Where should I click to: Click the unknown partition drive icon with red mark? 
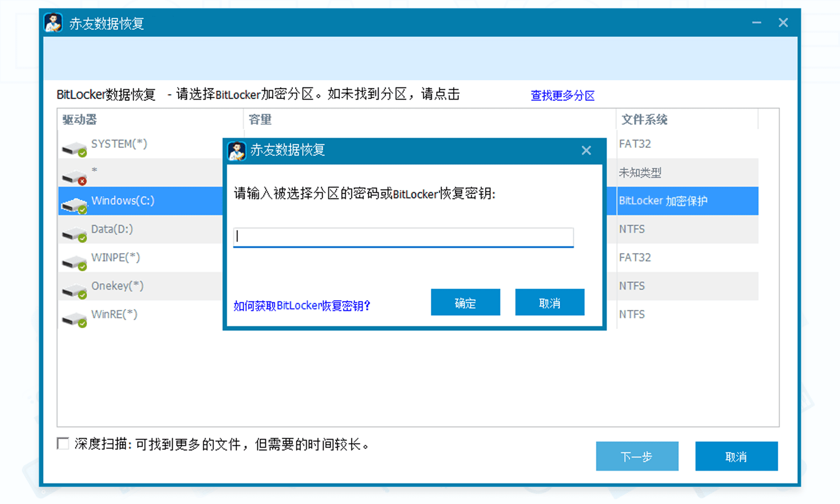(74, 178)
